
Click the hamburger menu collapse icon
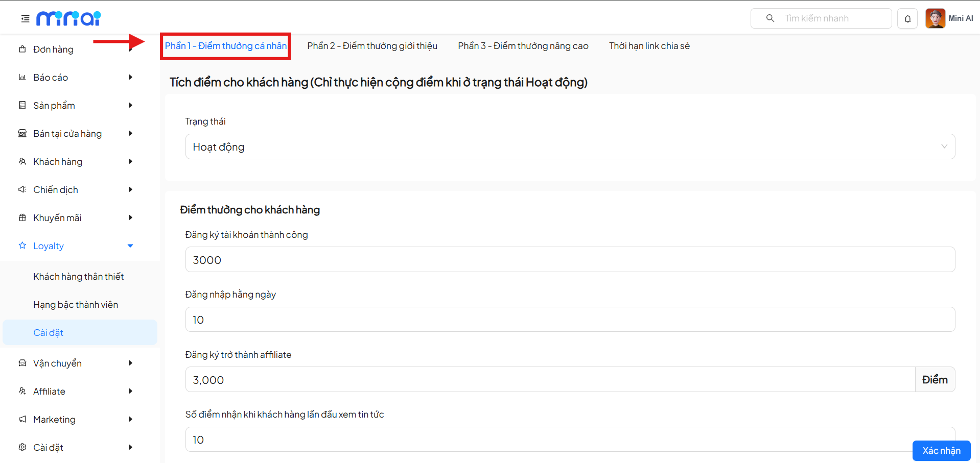[x=25, y=19]
